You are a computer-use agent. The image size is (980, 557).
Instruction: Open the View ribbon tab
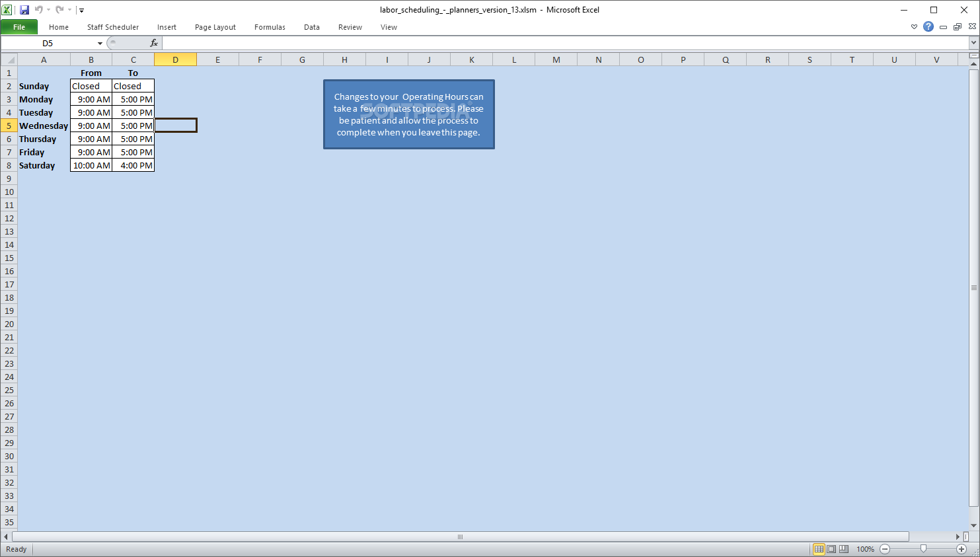coord(389,27)
